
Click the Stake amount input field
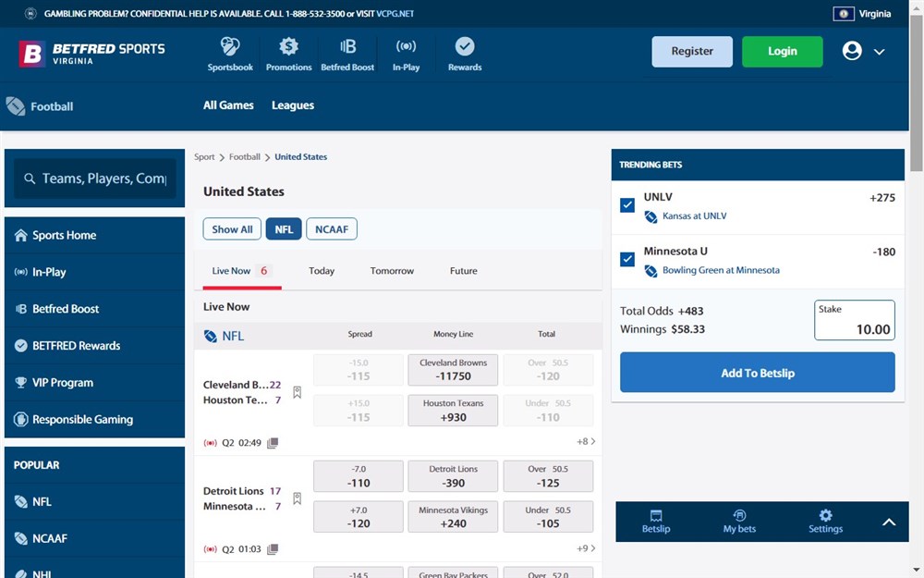click(855, 320)
